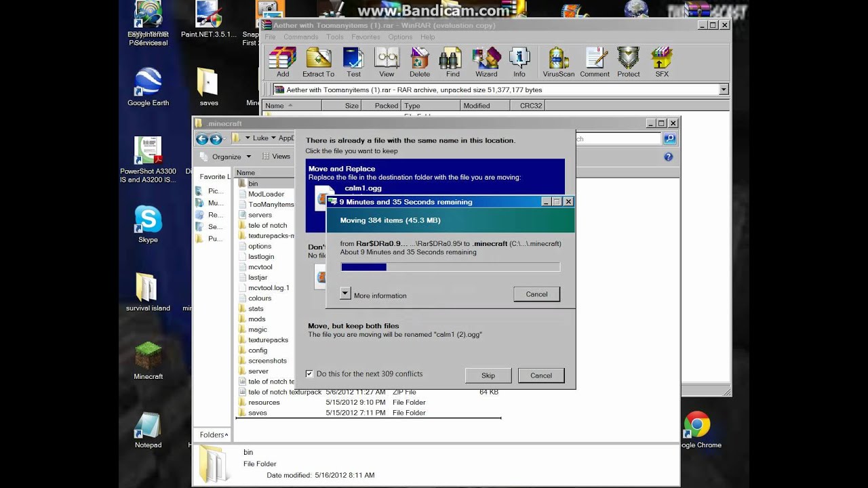868x488 pixels.
Task: Cancel the moving 384 items progress dialog
Action: tap(536, 293)
